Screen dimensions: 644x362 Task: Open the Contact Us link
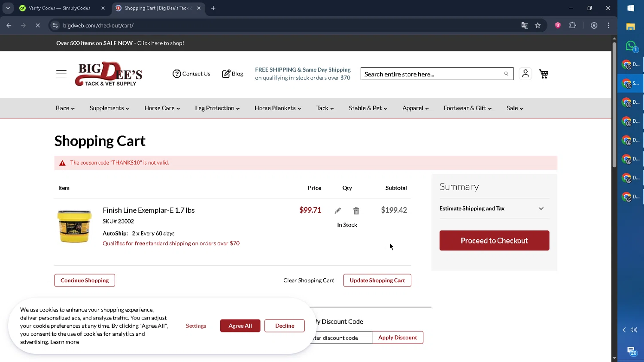point(191,74)
